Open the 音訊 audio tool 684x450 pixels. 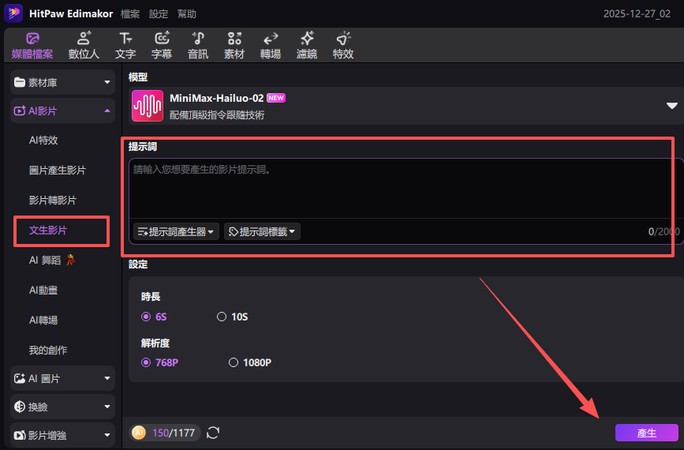pos(198,45)
